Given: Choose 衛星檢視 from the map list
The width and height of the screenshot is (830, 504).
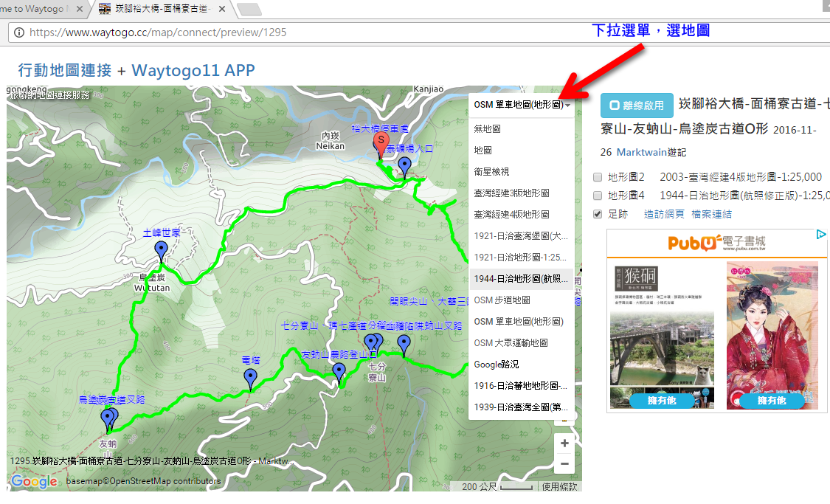Looking at the screenshot, I should point(491,171).
